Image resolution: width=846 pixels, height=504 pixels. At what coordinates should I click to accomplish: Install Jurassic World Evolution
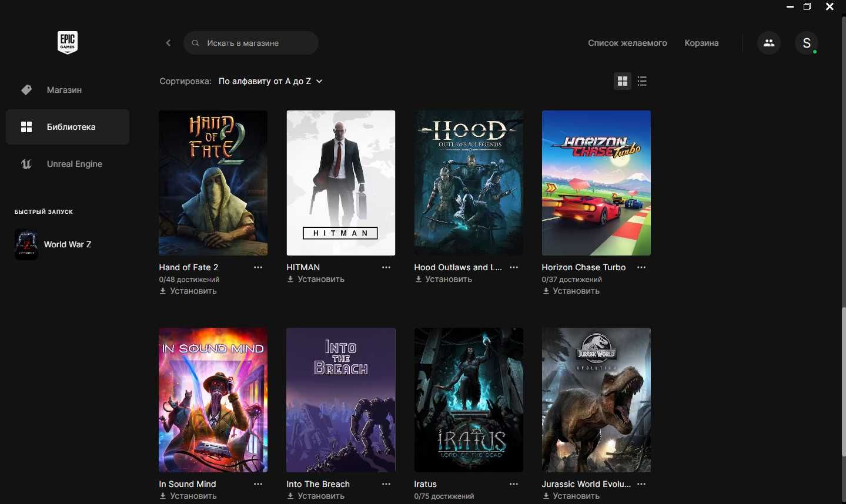pyautogui.click(x=571, y=496)
